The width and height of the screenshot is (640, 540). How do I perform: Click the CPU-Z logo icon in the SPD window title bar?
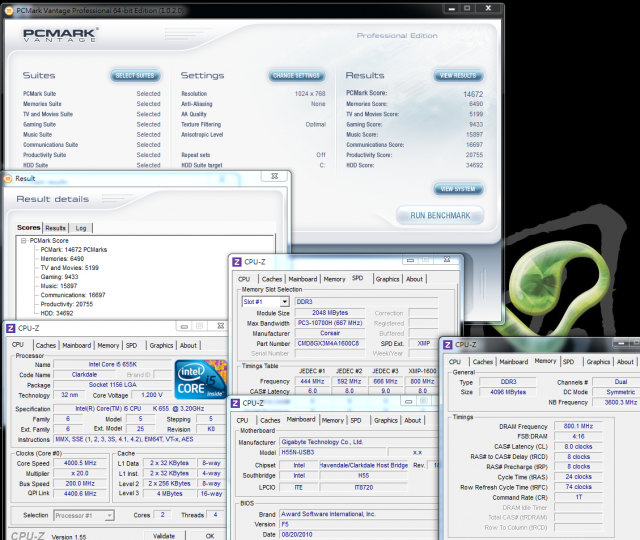pos(237,262)
